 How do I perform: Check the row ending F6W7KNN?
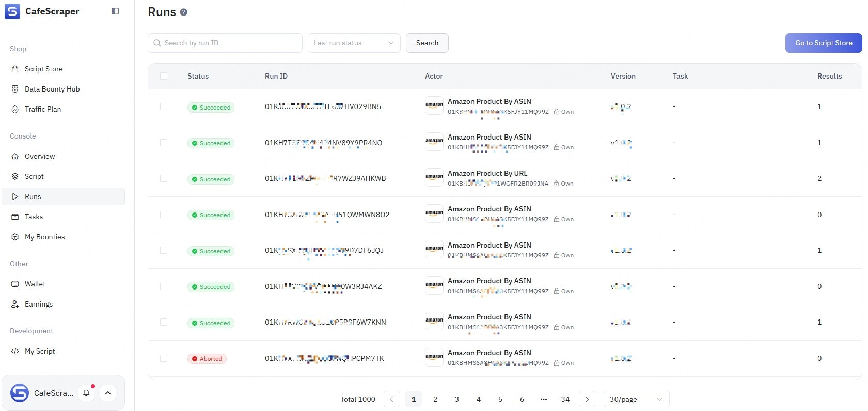pos(164,322)
